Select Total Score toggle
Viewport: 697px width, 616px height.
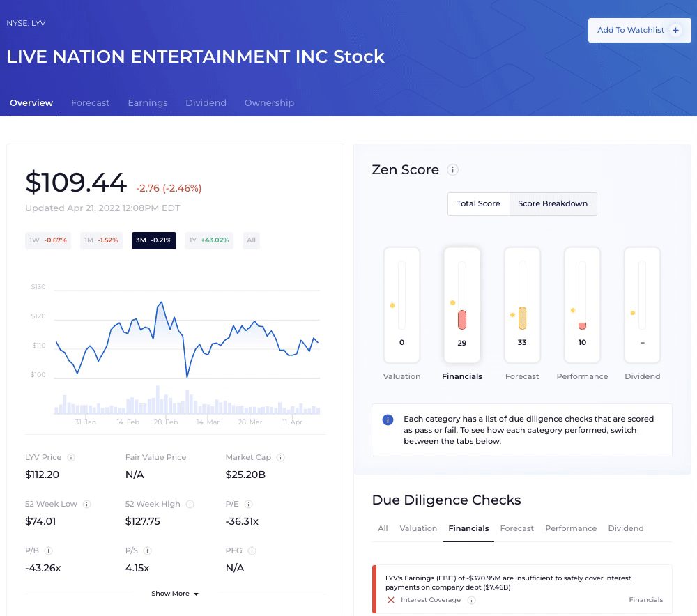[x=478, y=203]
